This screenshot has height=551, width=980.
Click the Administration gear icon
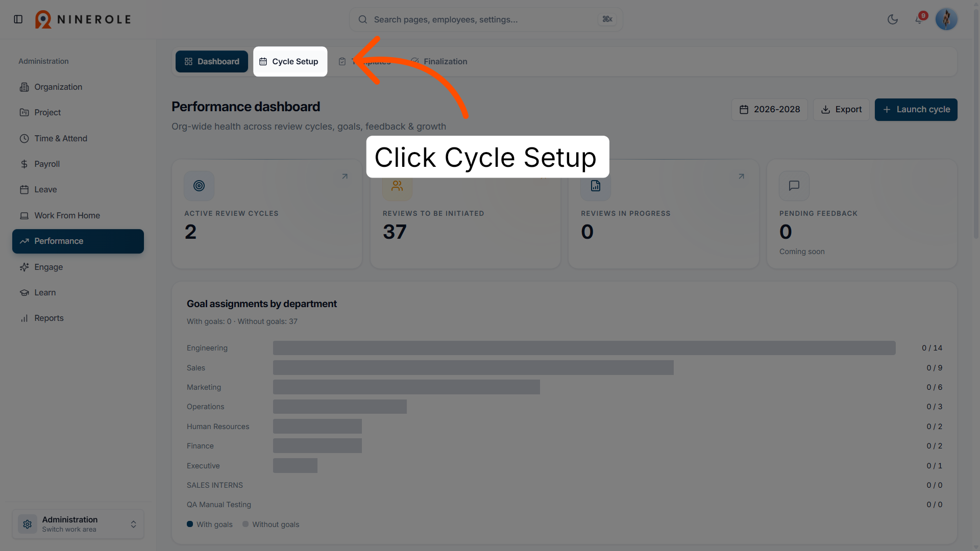point(28,524)
